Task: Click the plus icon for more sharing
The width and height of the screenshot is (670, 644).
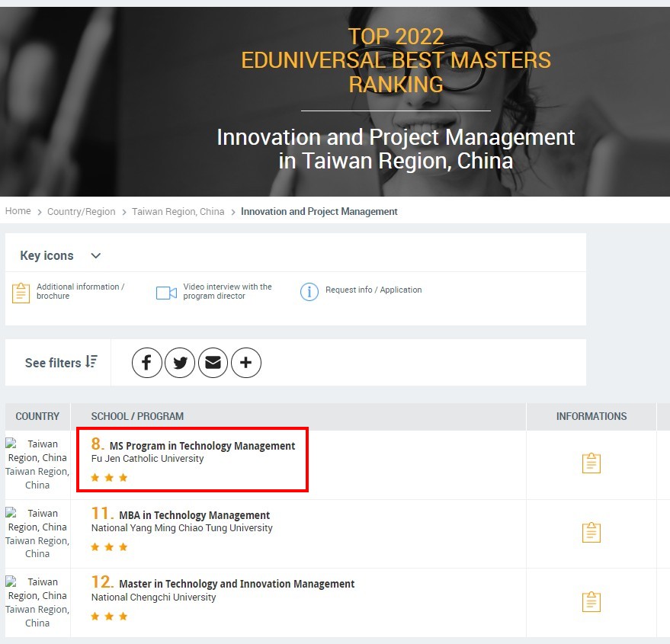Action: tap(245, 363)
